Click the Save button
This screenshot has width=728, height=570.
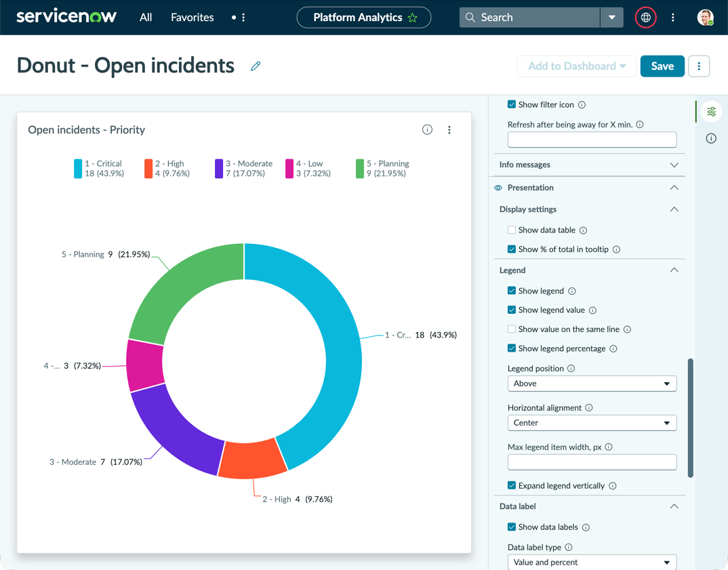(x=662, y=66)
